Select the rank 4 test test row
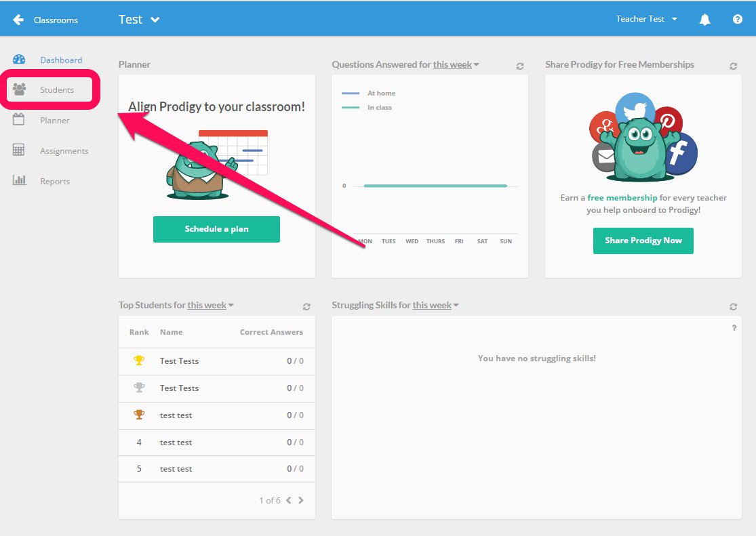This screenshot has height=536, width=756. coord(216,442)
